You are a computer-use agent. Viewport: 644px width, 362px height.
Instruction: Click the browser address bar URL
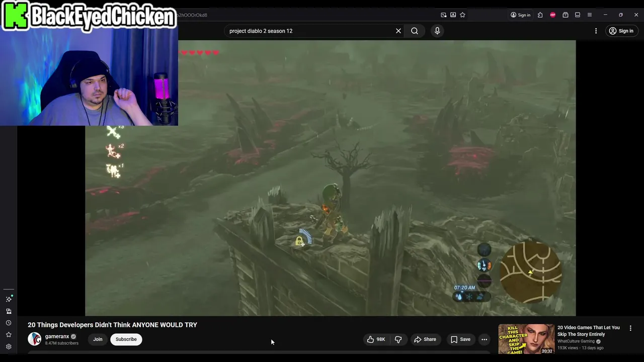[193, 15]
